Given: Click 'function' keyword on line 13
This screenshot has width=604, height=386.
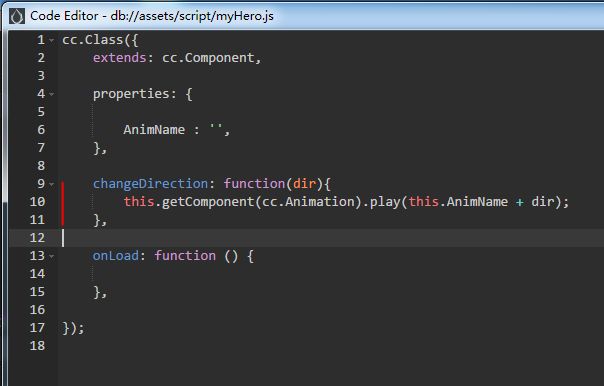Looking at the screenshot, I should 185,256.
